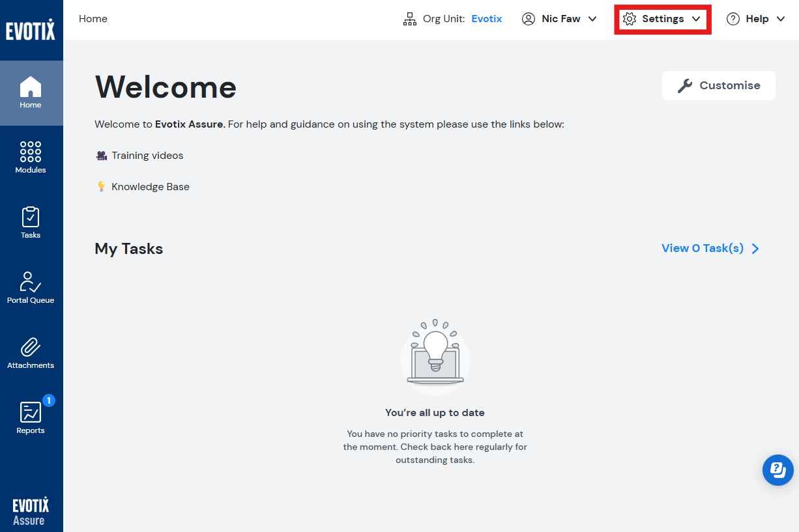Click the Evotix Assure logo at sidebar bottom
Viewport: 799px width, 532px height.
[x=31, y=512]
